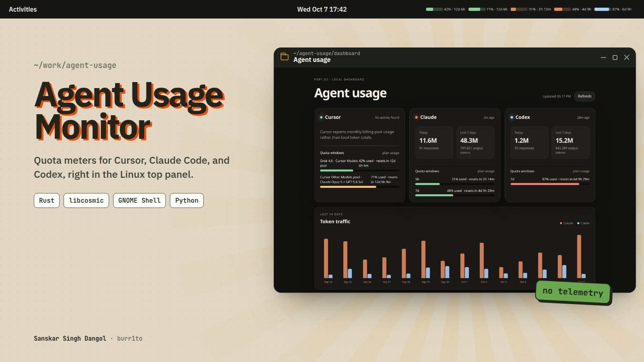Image resolution: width=644 pixels, height=362 pixels.
Task: Click the Cursor green status dot
Action: click(x=321, y=117)
